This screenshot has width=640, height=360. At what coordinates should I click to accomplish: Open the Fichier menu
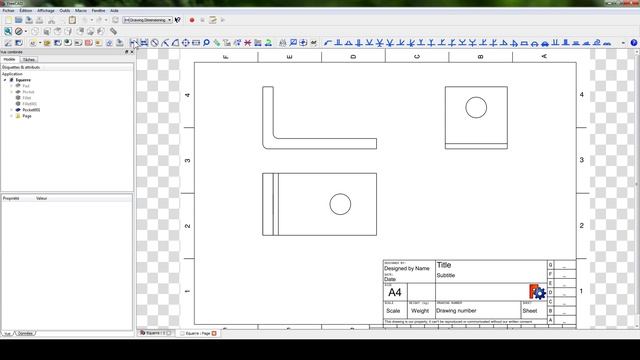(x=8, y=11)
